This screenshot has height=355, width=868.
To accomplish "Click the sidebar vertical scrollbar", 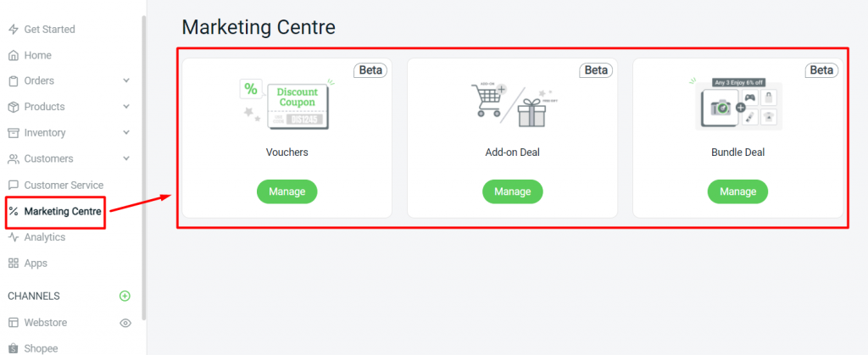I will 144,166.
